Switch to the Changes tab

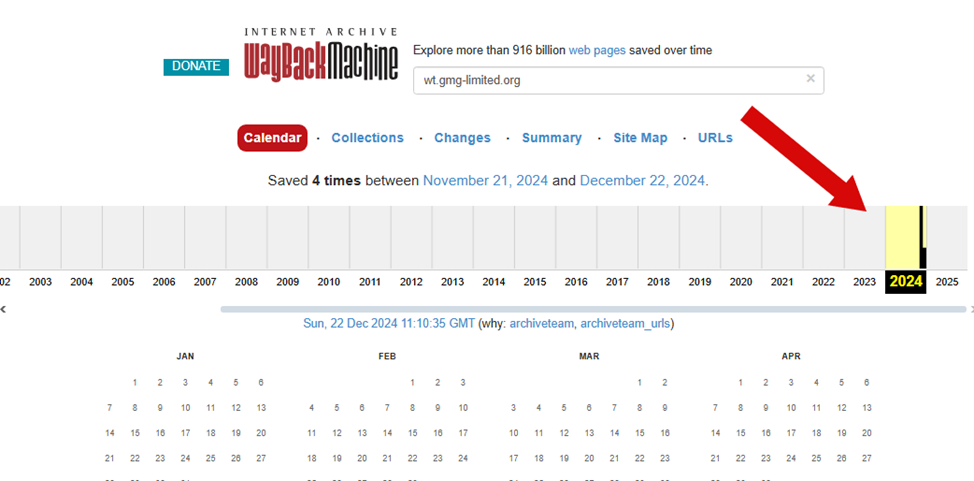(x=462, y=138)
